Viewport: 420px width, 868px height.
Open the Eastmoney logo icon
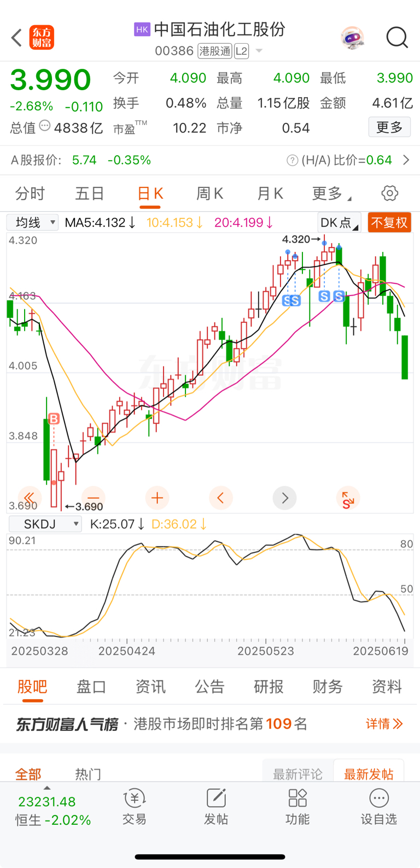click(x=42, y=38)
